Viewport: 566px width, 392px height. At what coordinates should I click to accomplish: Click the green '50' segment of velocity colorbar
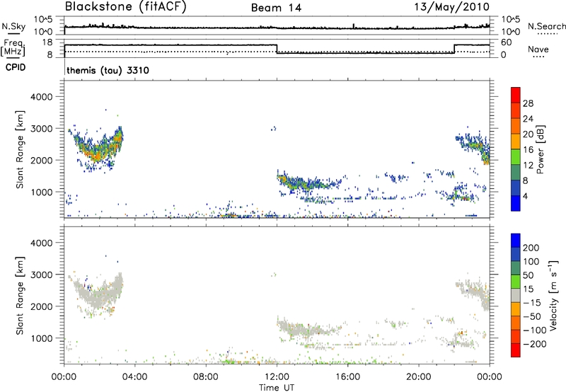[516, 282]
